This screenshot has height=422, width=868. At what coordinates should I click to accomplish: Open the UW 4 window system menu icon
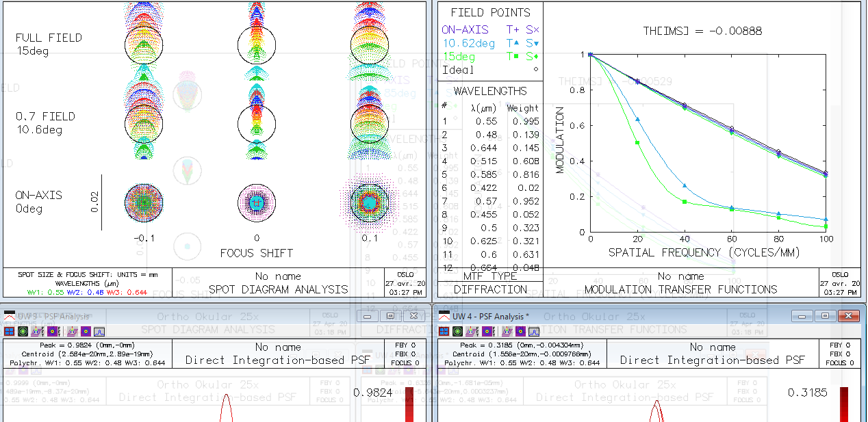[x=444, y=316]
